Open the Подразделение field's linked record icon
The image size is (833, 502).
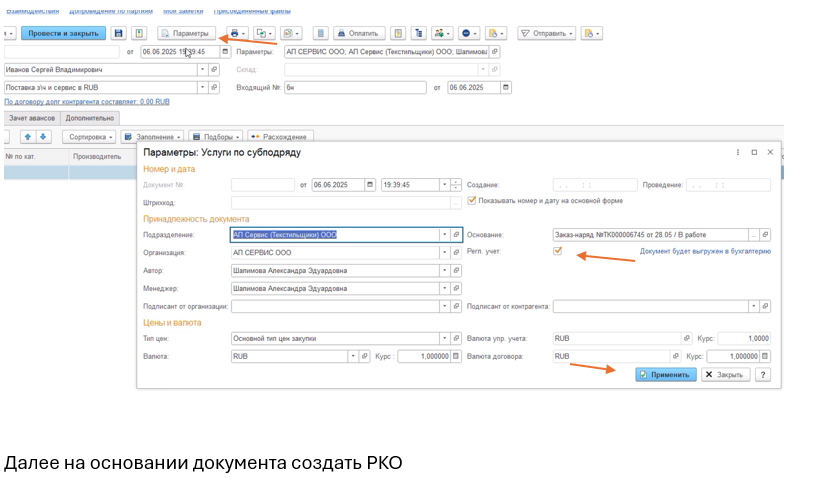(457, 235)
